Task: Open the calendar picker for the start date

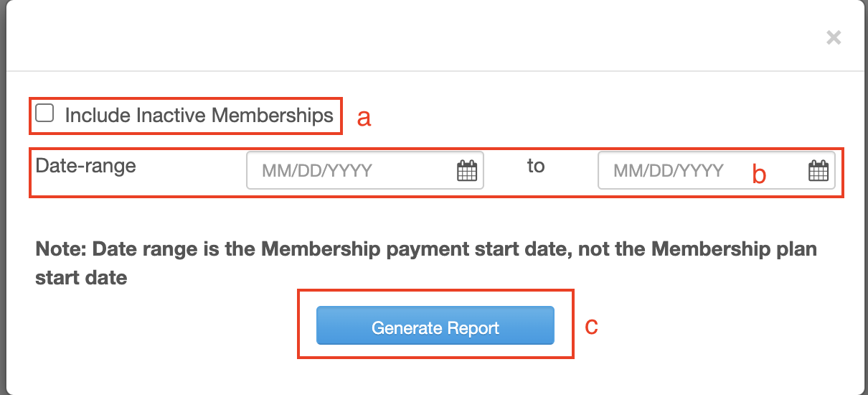Action: (x=467, y=171)
